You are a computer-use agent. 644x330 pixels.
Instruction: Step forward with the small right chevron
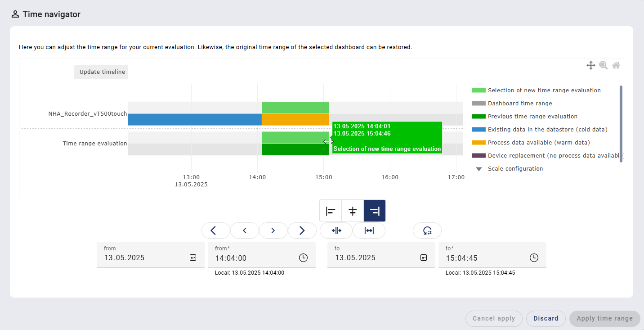tap(273, 231)
